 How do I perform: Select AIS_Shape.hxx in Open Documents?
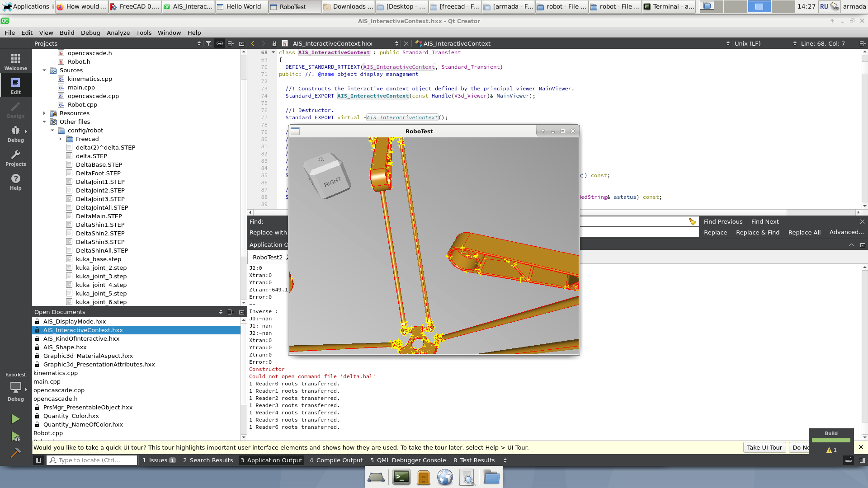(65, 347)
